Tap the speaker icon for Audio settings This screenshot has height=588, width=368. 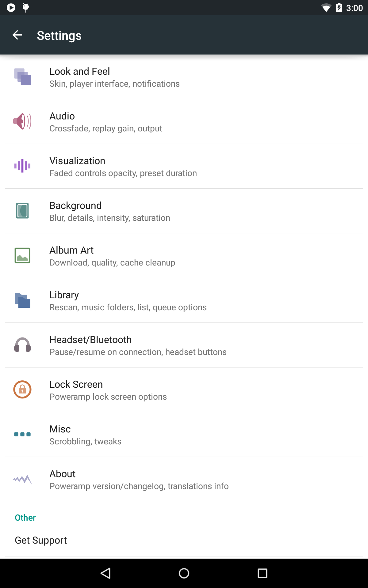tap(22, 121)
